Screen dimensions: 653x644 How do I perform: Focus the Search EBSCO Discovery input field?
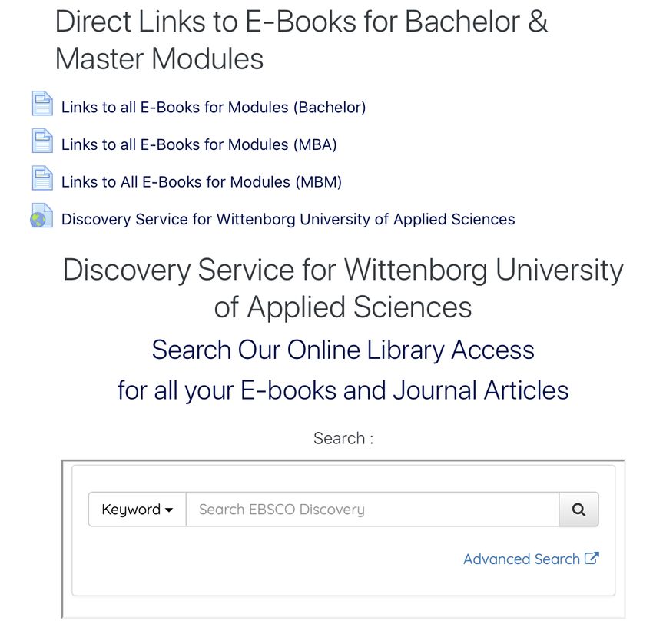tap(373, 509)
